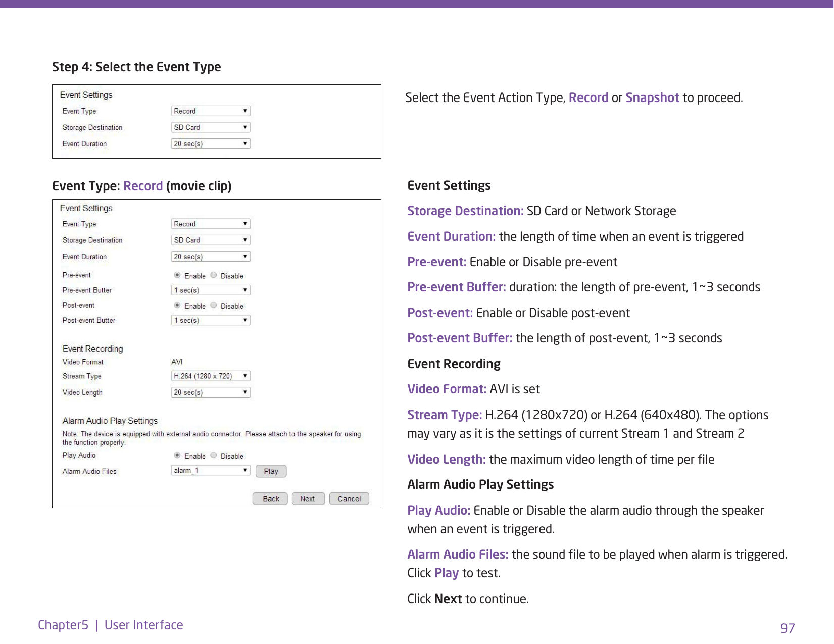Screen dimensions: 834x644
Task: Click the Next button
Action: [x=308, y=499]
